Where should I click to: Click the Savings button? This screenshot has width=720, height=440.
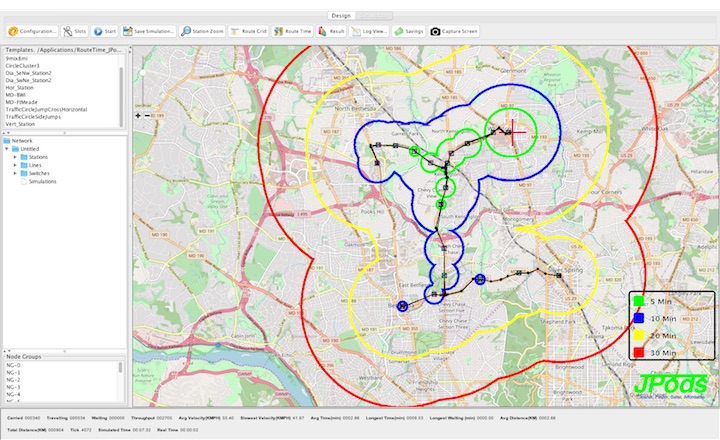coord(410,31)
